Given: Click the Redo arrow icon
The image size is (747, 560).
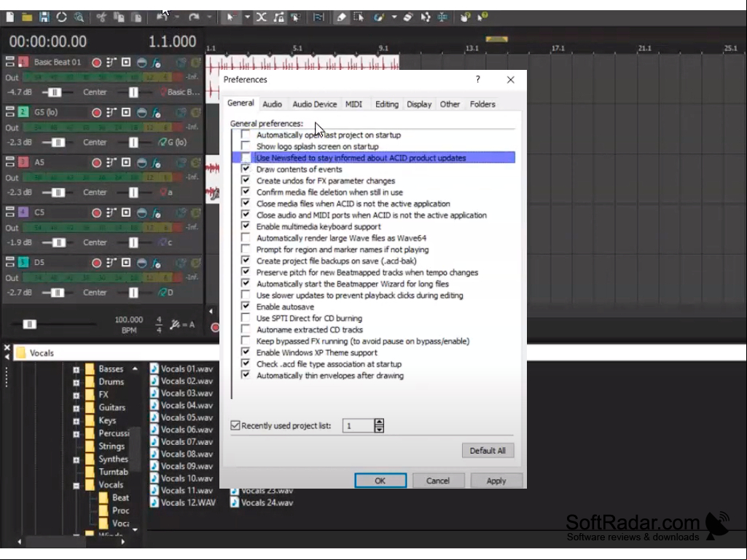Looking at the screenshot, I should (193, 17).
